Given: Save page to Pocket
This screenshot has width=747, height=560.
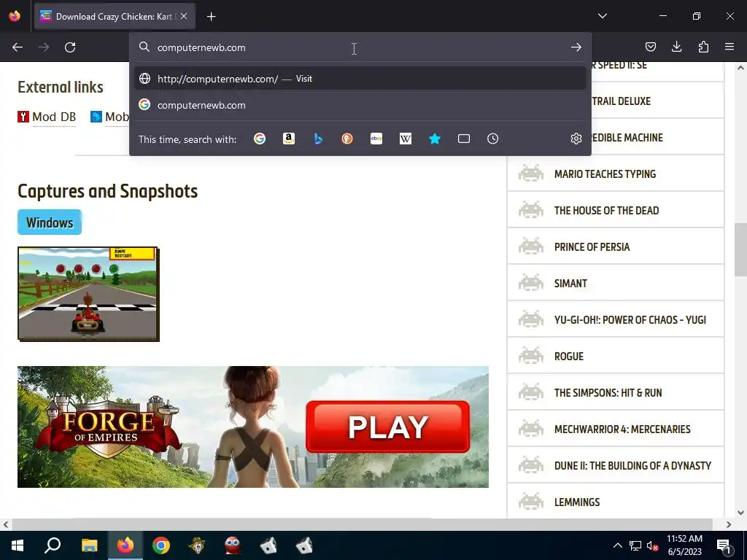Looking at the screenshot, I should (x=650, y=47).
